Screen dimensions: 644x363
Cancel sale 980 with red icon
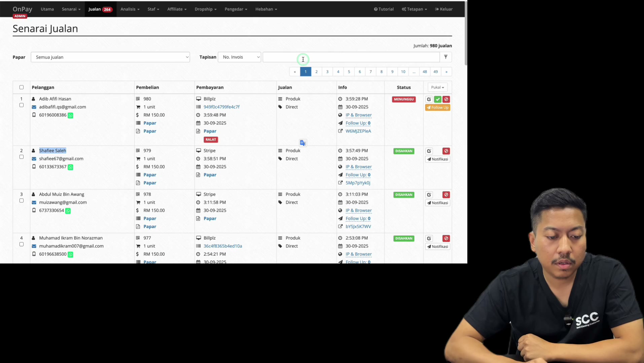tap(446, 99)
